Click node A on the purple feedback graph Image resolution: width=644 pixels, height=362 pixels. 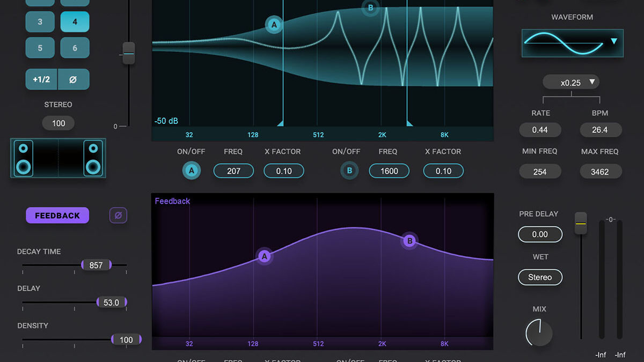[264, 256]
